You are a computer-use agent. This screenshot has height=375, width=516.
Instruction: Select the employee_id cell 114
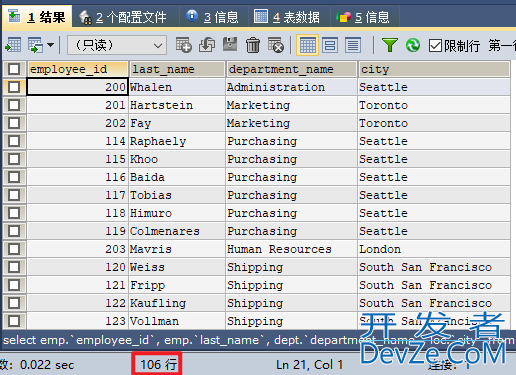tap(77, 141)
